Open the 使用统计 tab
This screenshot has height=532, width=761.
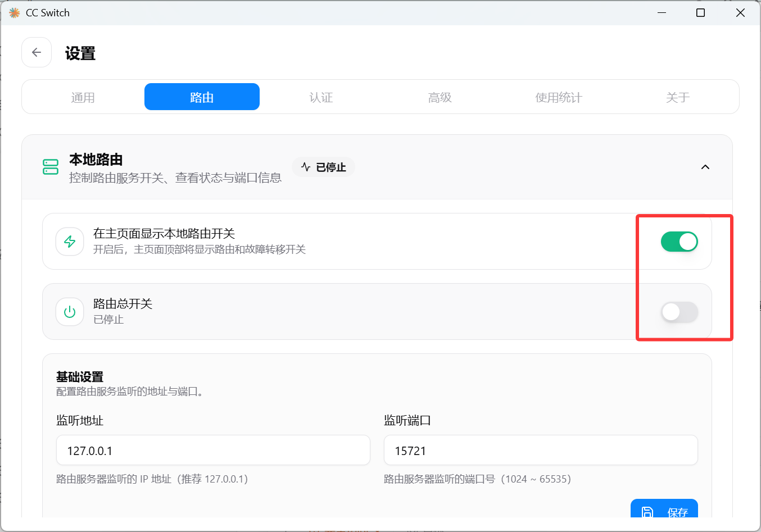pyautogui.click(x=559, y=97)
